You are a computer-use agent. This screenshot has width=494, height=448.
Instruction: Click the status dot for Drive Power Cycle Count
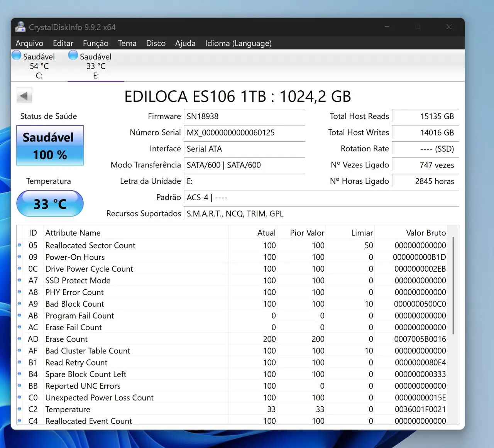coord(19,268)
